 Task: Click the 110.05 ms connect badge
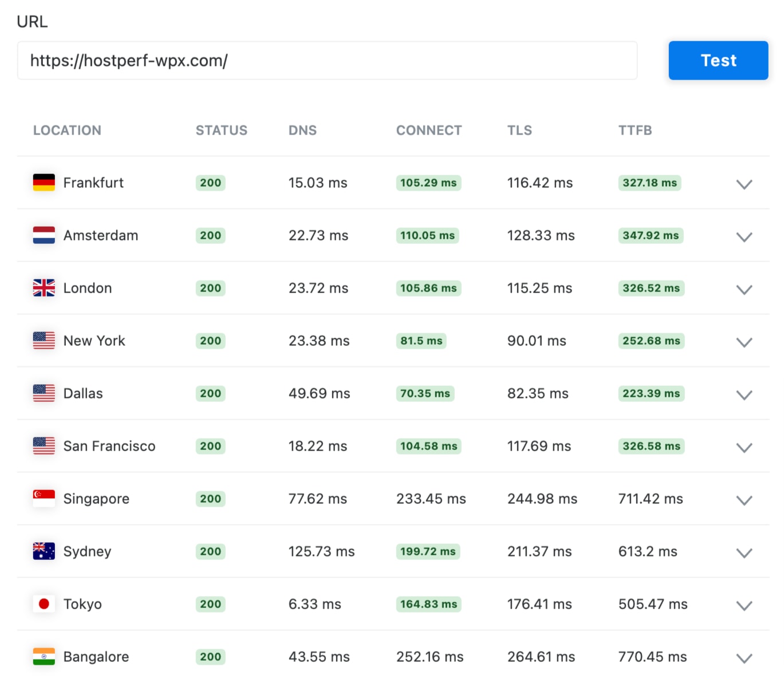(427, 235)
